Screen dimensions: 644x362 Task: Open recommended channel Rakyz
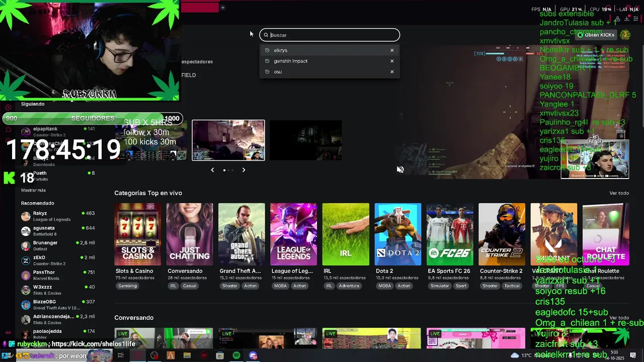point(58,216)
